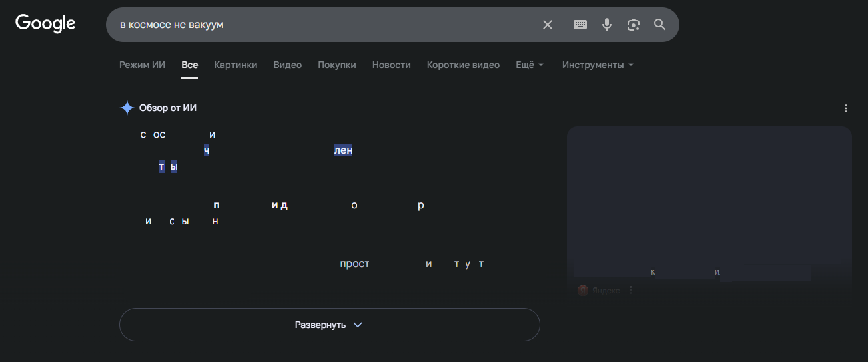Select the Короткие видео tab
The image size is (868, 362).
coord(463,65)
